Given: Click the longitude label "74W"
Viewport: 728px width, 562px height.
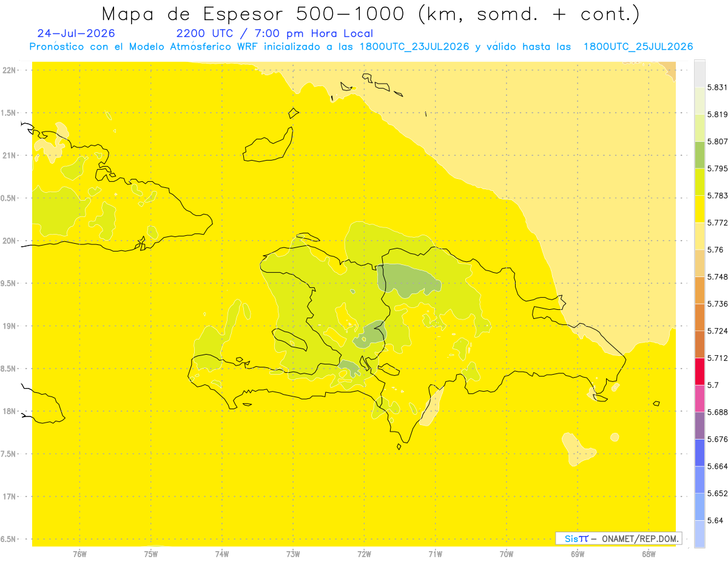Looking at the screenshot, I should tap(222, 554).
